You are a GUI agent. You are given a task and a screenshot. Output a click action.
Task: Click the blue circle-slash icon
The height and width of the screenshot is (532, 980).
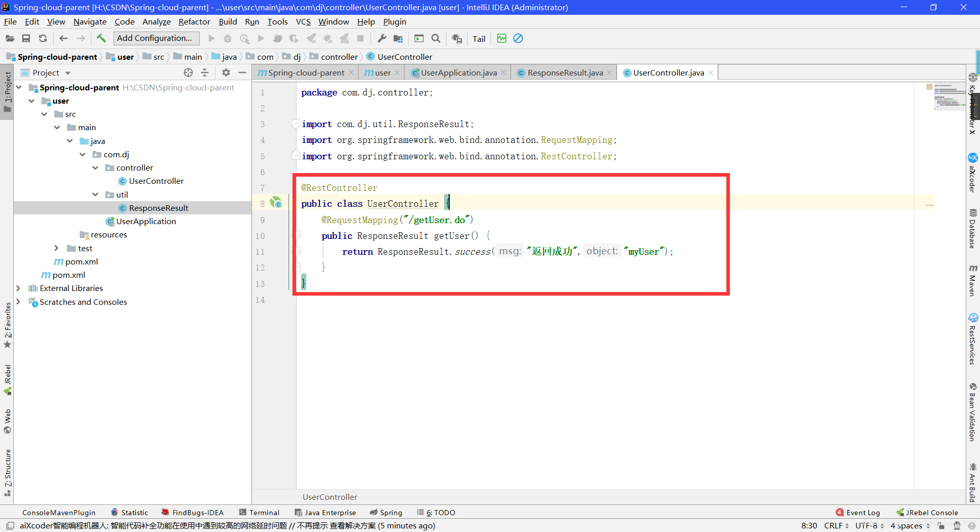(518, 38)
